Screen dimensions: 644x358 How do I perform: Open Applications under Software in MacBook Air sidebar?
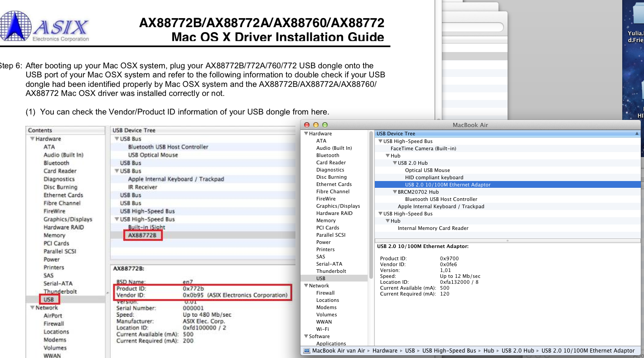click(x=331, y=344)
